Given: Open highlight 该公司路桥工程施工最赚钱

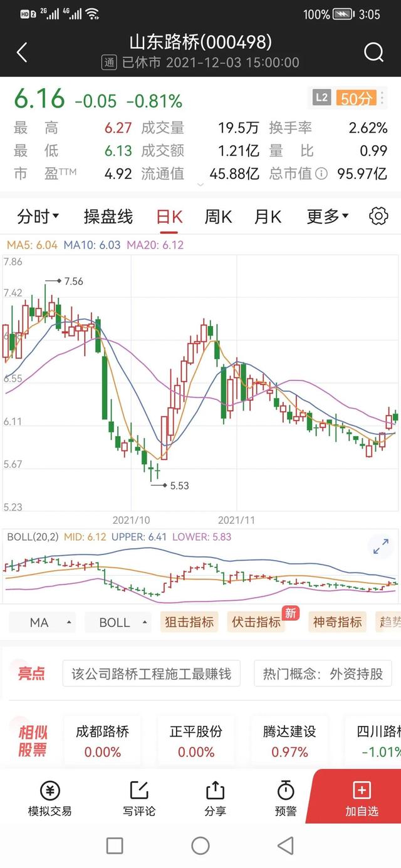Looking at the screenshot, I should pyautogui.click(x=152, y=673).
